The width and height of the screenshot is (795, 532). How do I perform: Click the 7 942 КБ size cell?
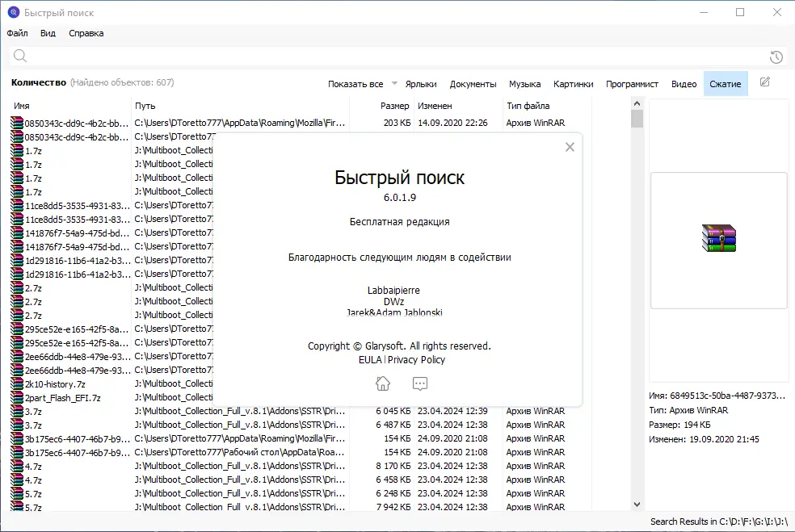click(x=393, y=507)
